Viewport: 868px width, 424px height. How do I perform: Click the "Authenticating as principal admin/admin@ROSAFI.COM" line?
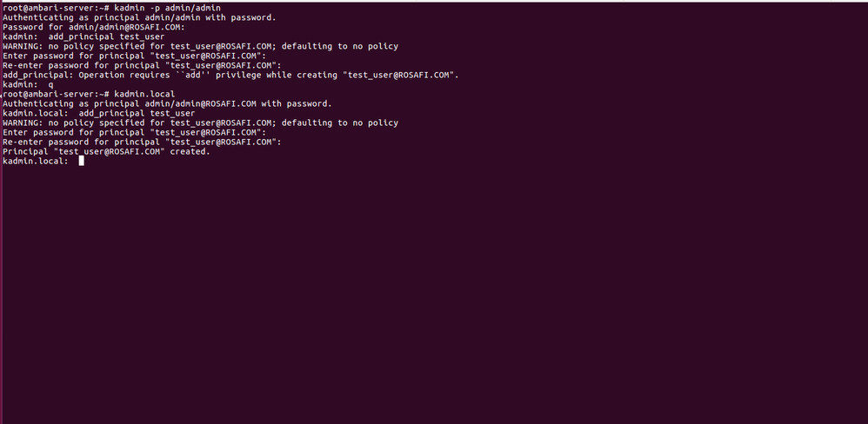[x=164, y=103]
